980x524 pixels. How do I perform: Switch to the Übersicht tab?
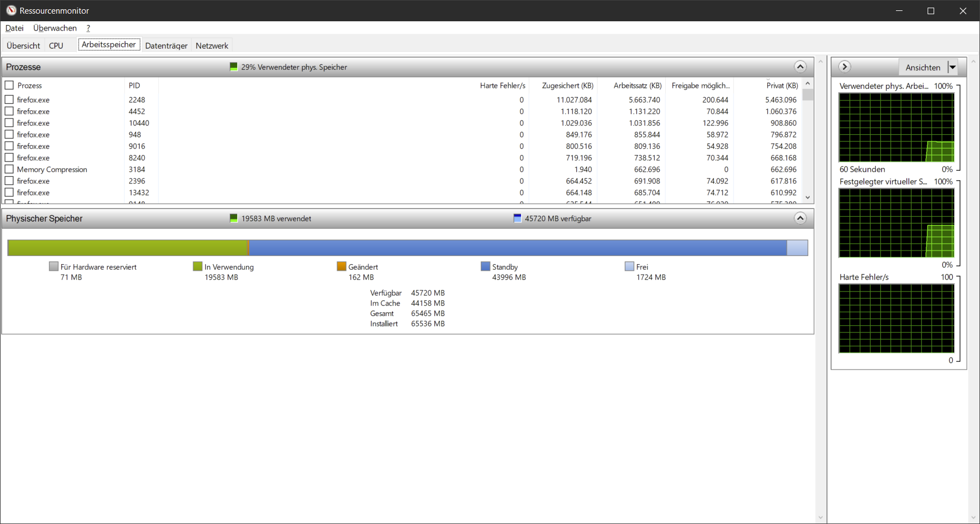pyautogui.click(x=23, y=45)
